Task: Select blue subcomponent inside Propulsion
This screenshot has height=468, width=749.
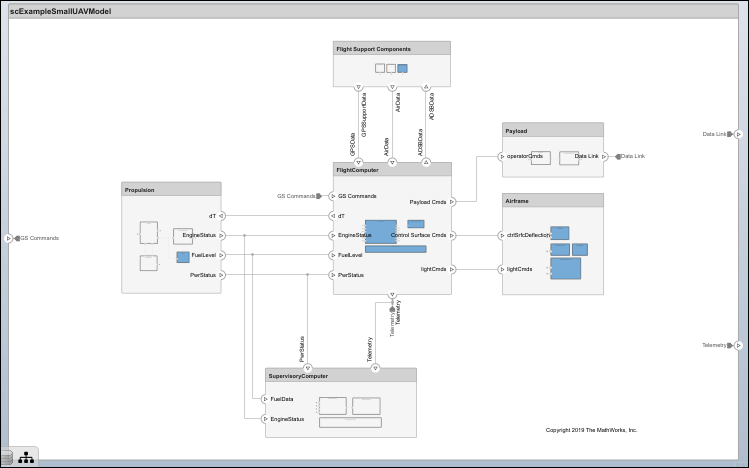Action: (x=183, y=257)
